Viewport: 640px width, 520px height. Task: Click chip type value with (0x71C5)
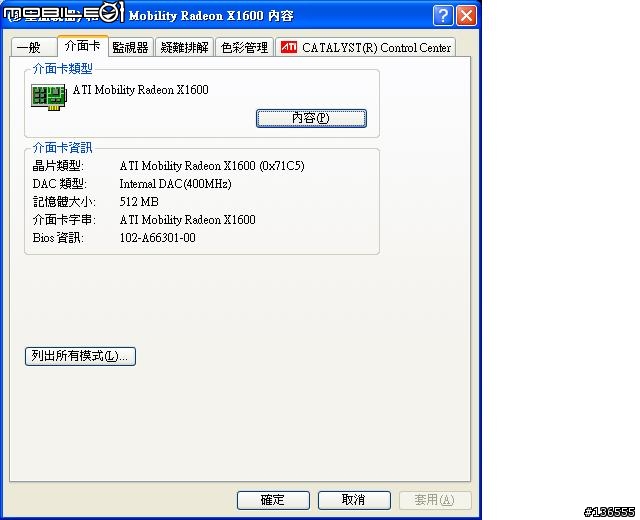[212, 166]
